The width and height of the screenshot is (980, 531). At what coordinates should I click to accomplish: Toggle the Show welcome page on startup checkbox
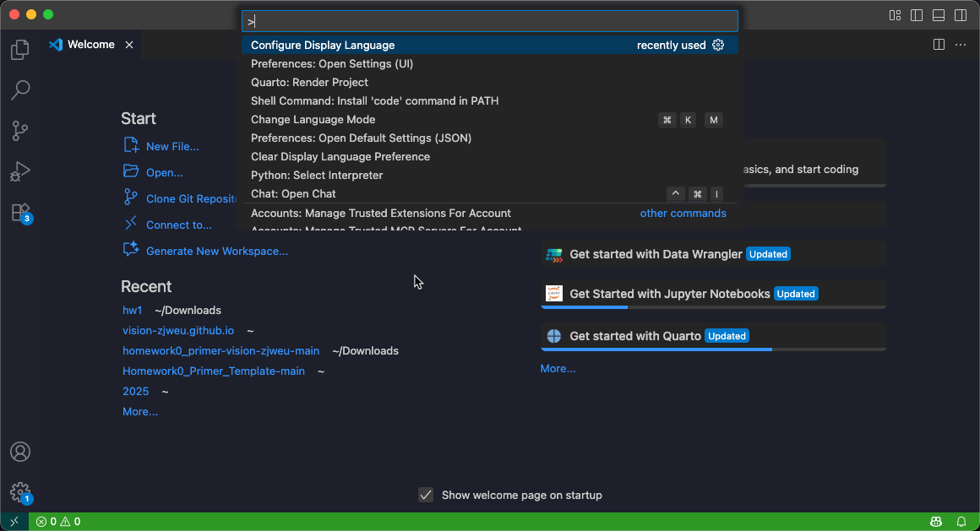(425, 495)
